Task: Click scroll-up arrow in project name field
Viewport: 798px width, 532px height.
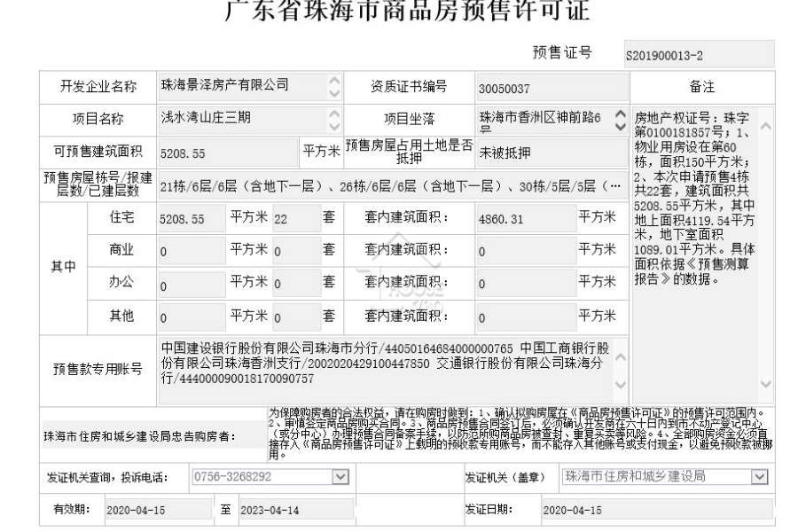Action: [334, 113]
